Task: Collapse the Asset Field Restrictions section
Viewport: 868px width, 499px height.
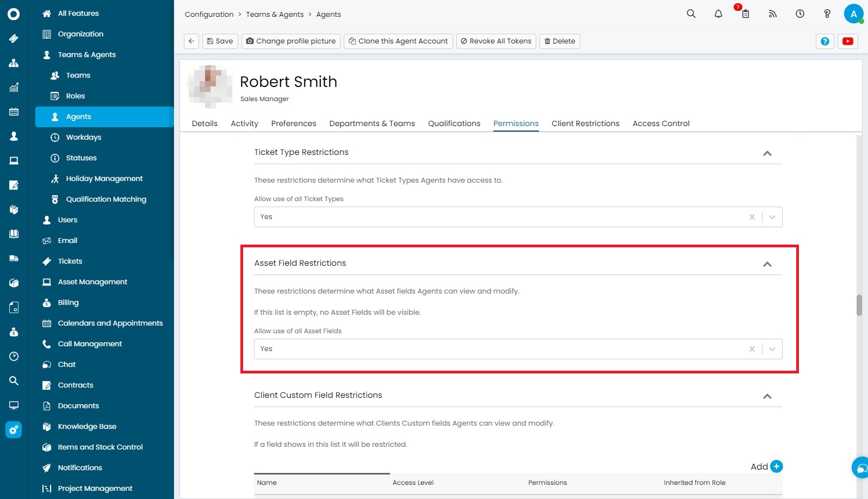Action: [767, 264]
